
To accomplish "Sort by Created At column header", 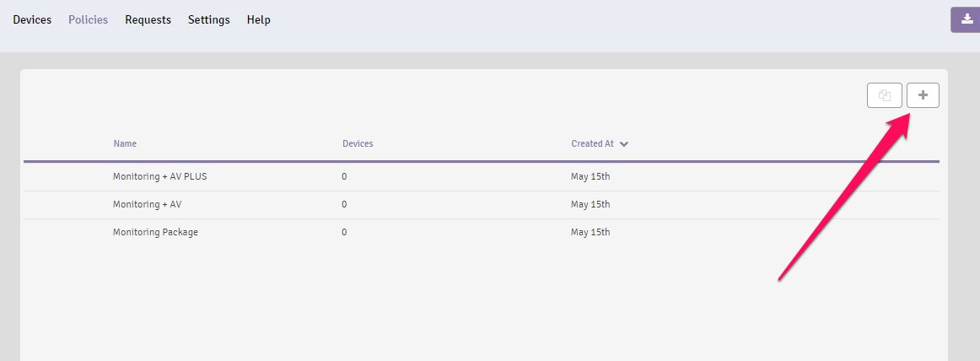I will point(593,143).
